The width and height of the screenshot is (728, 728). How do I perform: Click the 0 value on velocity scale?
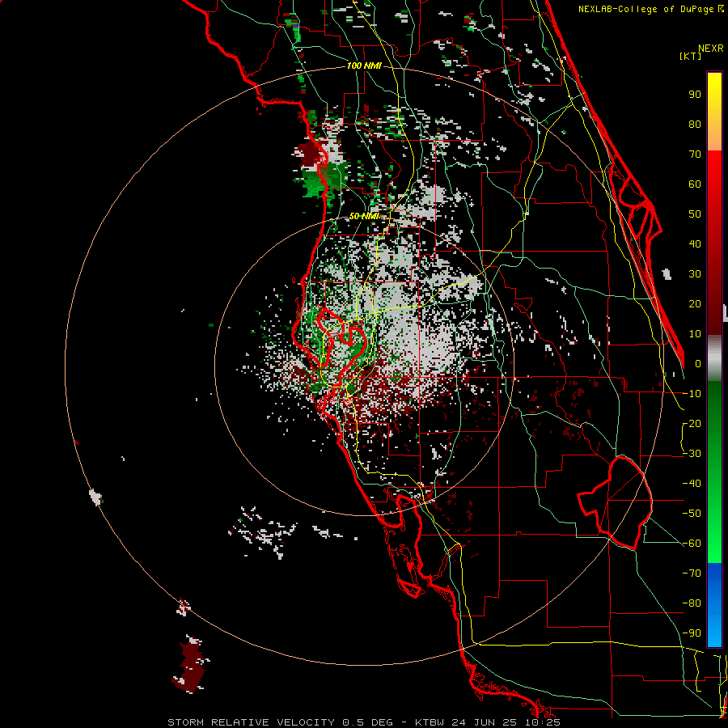(x=698, y=364)
